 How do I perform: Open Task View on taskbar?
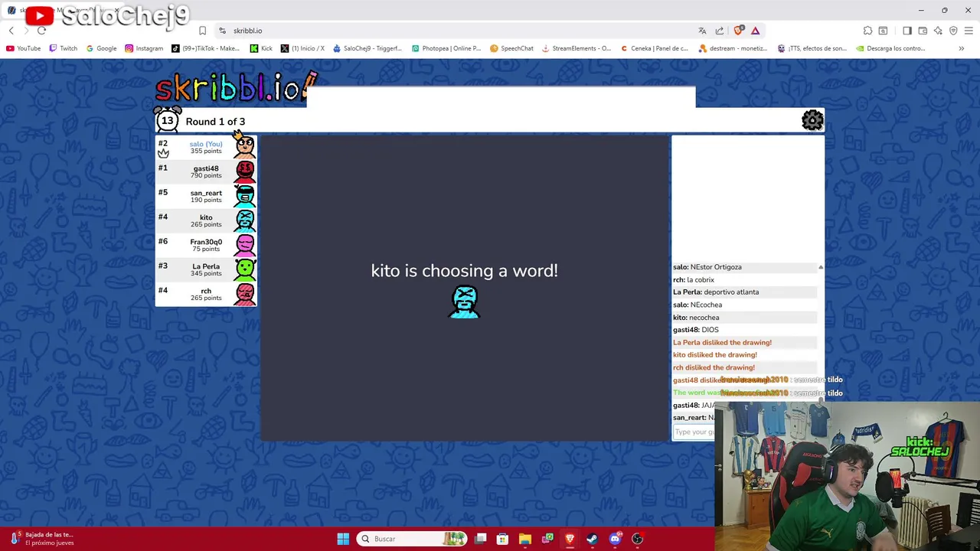(480, 539)
